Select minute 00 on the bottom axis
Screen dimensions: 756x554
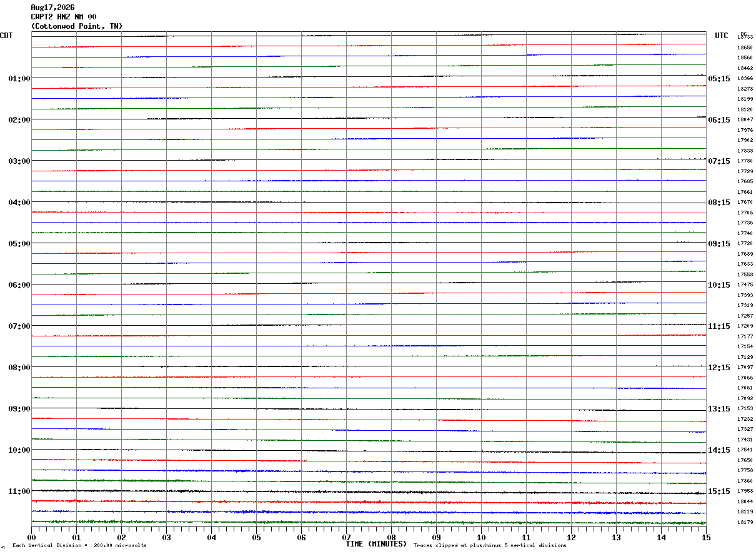pyautogui.click(x=32, y=537)
